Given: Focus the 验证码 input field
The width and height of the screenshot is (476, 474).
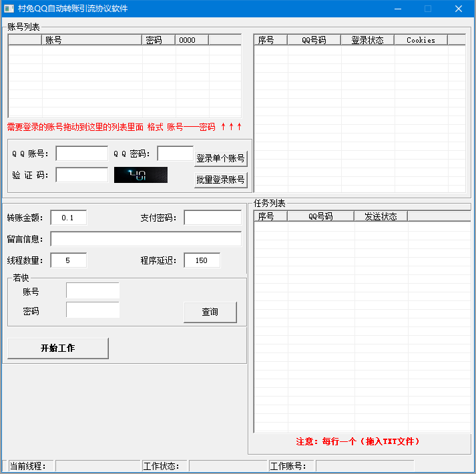Looking at the screenshot, I should click(x=82, y=175).
